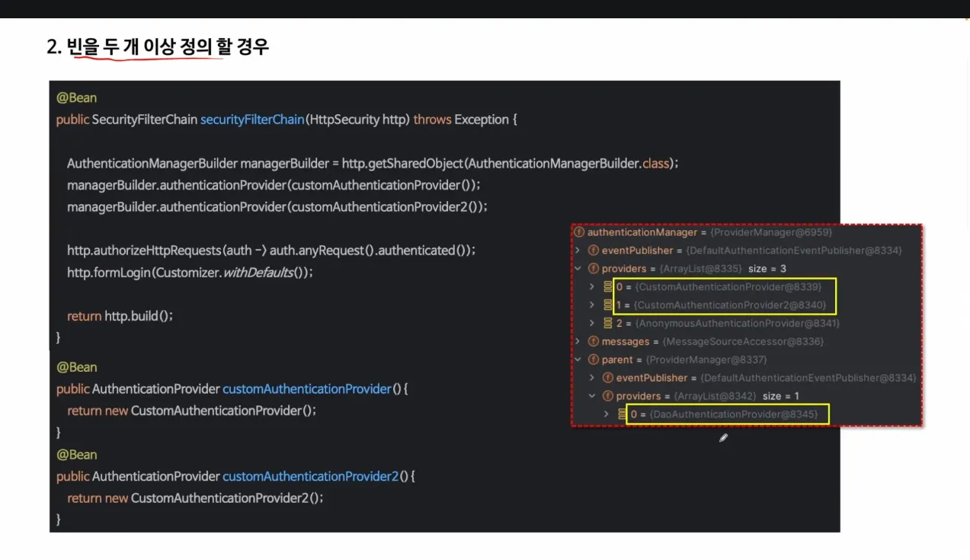Click the securityFilterChain method name
Image resolution: width=970 pixels, height=560 pixels.
(x=251, y=120)
